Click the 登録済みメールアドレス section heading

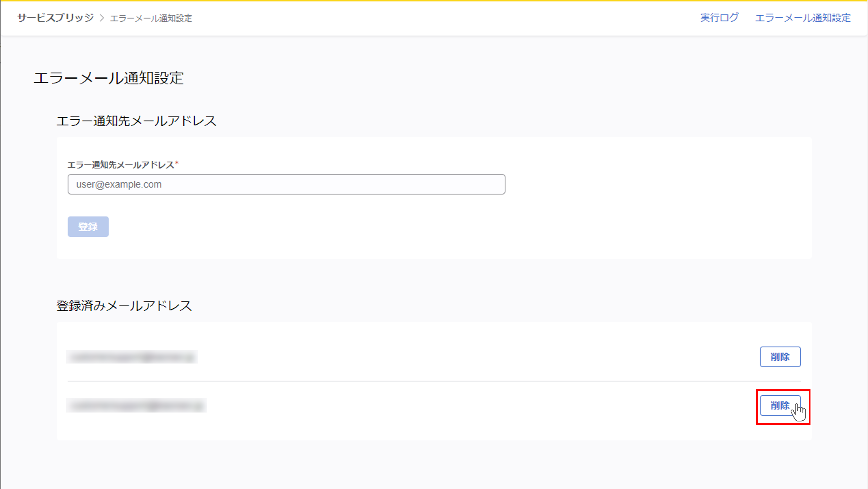click(124, 306)
